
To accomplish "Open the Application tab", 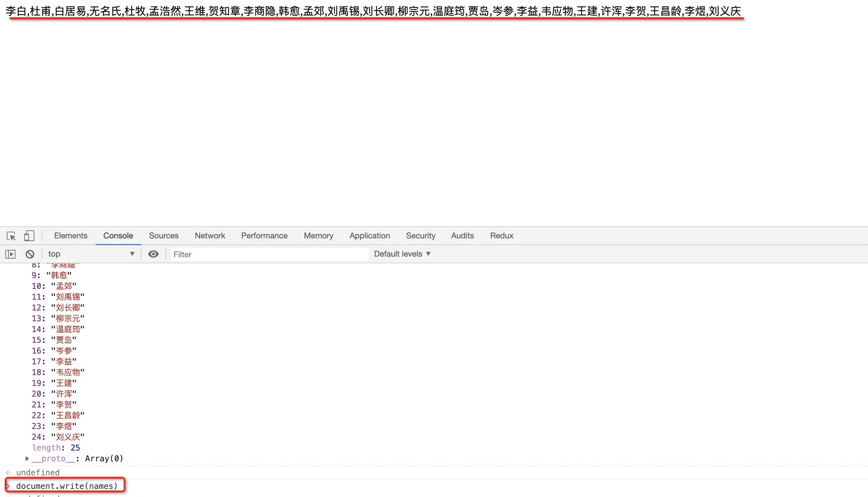I will [x=369, y=236].
